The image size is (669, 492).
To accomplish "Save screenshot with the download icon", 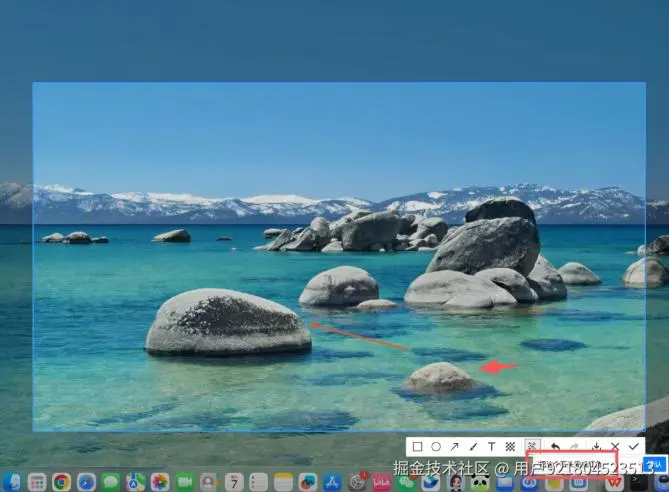I will click(596, 447).
